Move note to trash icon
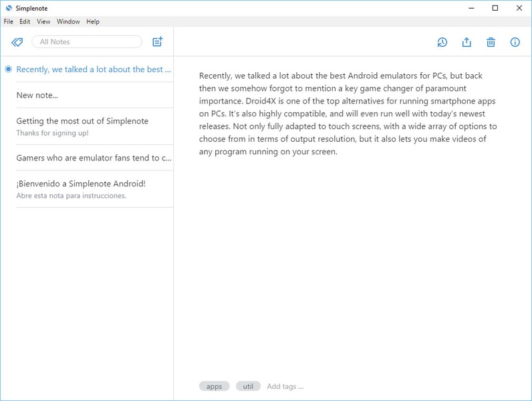The height and width of the screenshot is (401, 532). point(491,42)
